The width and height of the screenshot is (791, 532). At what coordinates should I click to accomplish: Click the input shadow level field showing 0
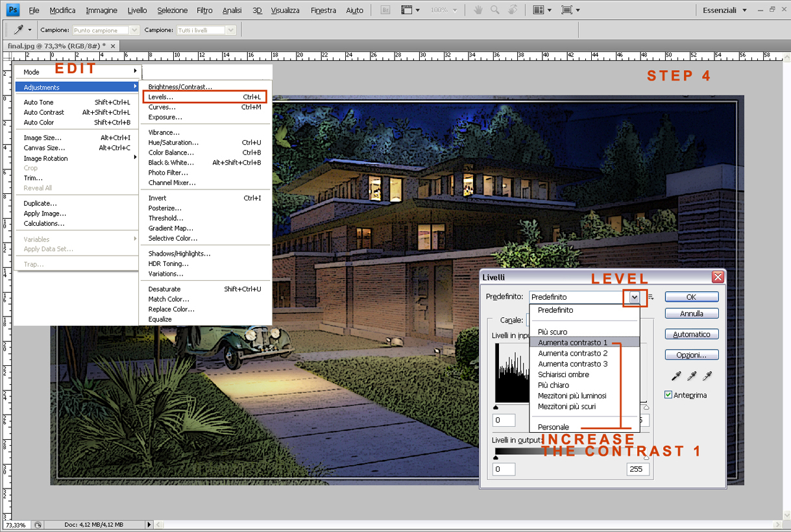[504, 420]
